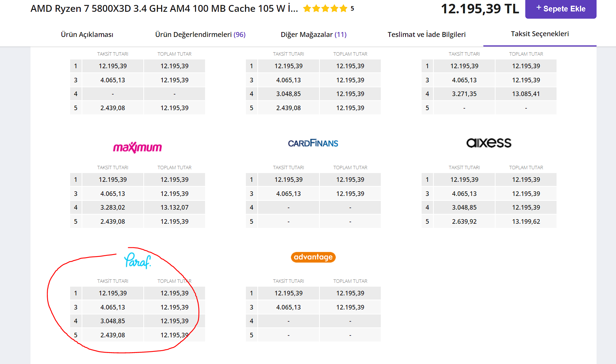Click the CardFinans logo
This screenshot has width=616, height=364.
(x=313, y=143)
